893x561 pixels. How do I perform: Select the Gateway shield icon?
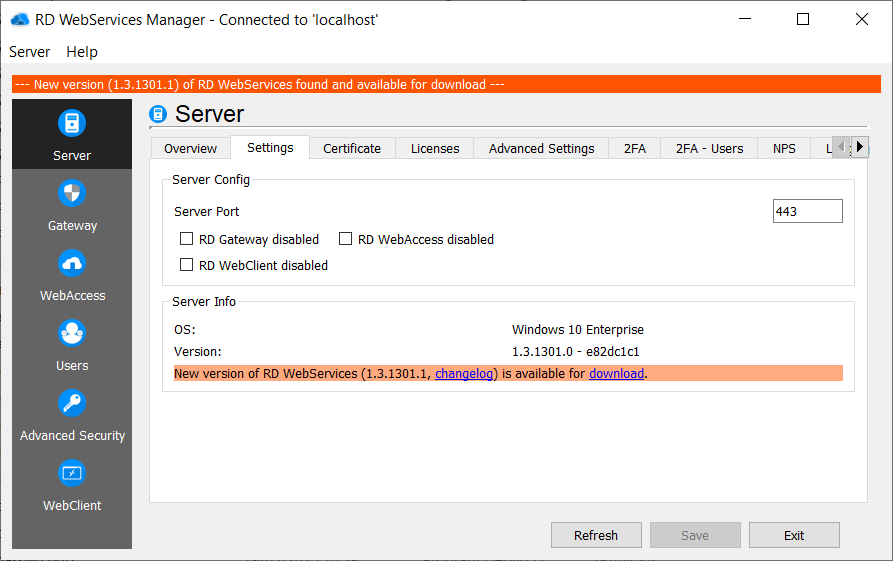click(x=72, y=194)
